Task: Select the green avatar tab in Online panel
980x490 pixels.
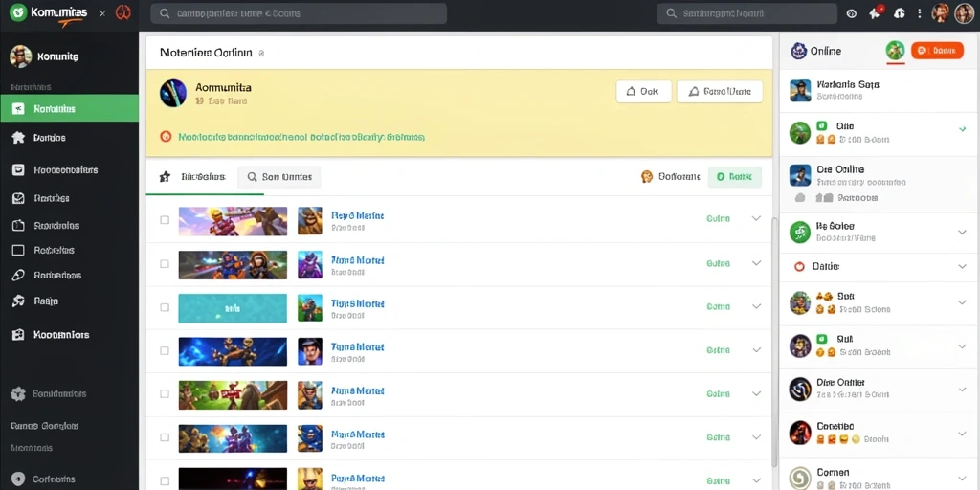Action: [896, 51]
